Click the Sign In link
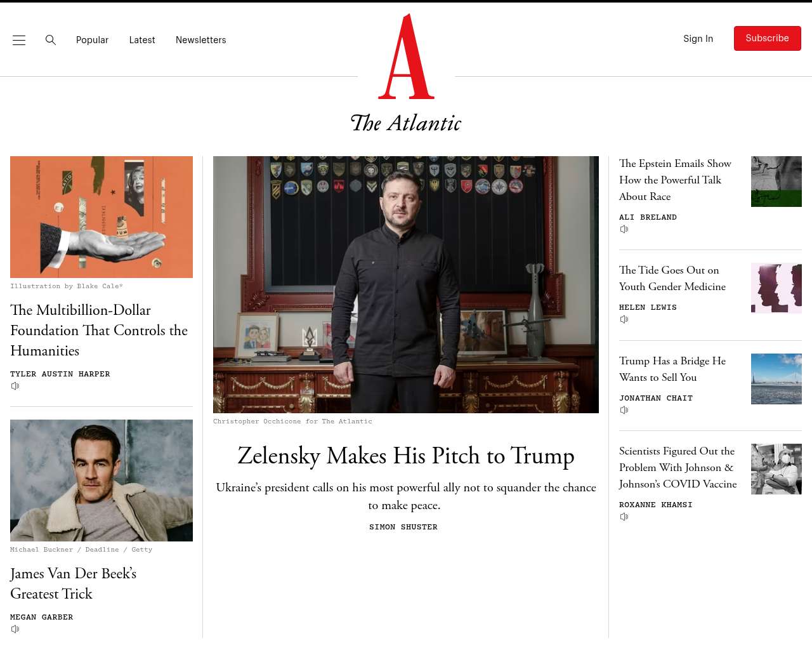The image size is (812, 650). pos(698,39)
